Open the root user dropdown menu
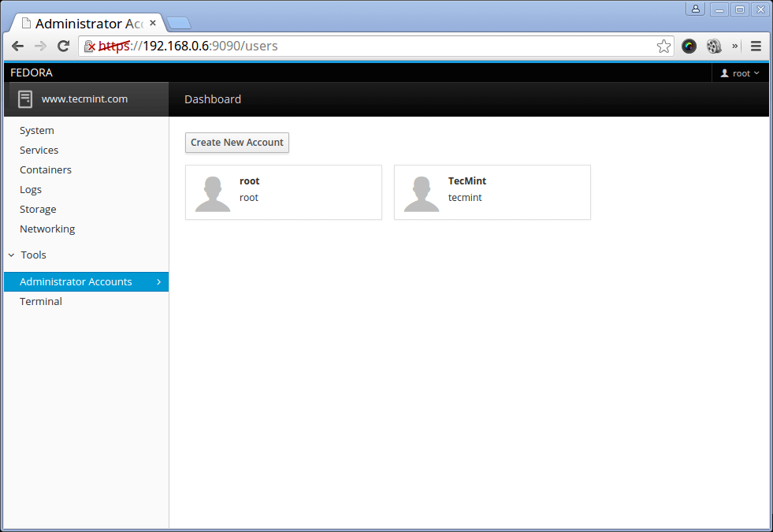Screen dimensions: 773x532 tap(740, 73)
